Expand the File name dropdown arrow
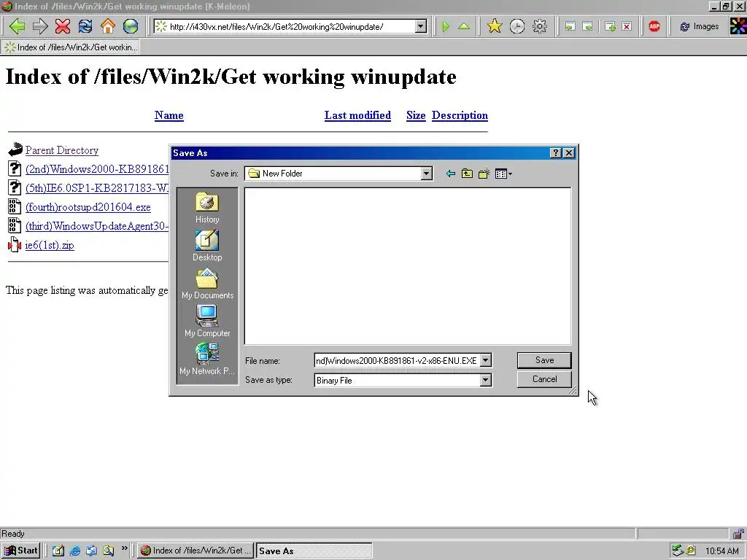Image resolution: width=747 pixels, height=560 pixels. [x=485, y=360]
